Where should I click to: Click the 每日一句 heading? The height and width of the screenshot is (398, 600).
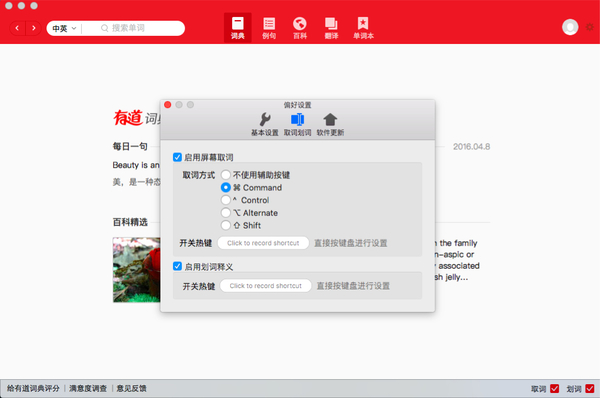click(130, 146)
